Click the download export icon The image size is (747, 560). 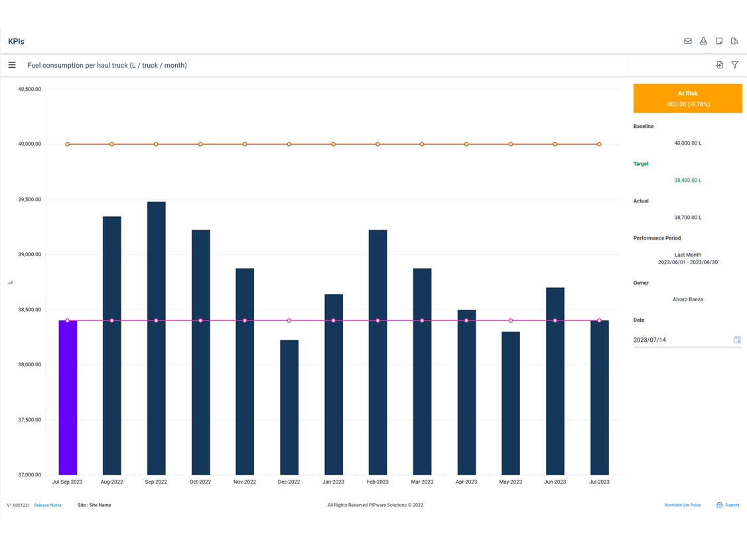[x=703, y=41]
